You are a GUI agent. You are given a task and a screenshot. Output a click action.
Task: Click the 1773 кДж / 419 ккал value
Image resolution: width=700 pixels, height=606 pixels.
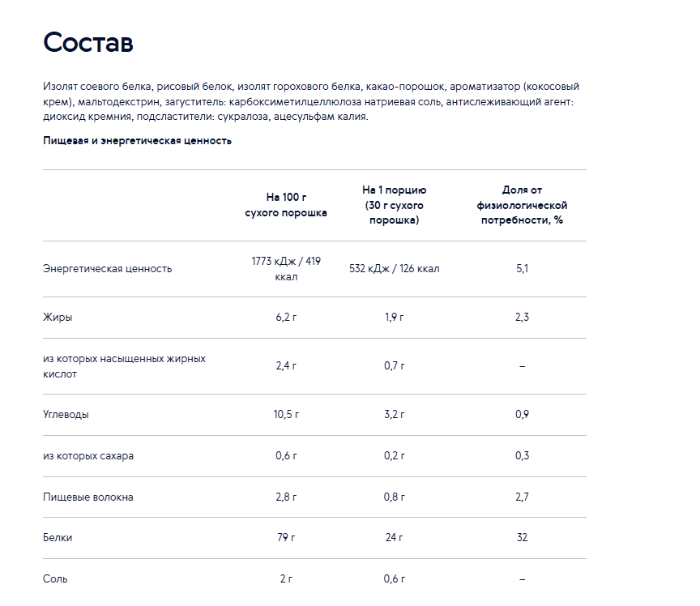(x=286, y=269)
